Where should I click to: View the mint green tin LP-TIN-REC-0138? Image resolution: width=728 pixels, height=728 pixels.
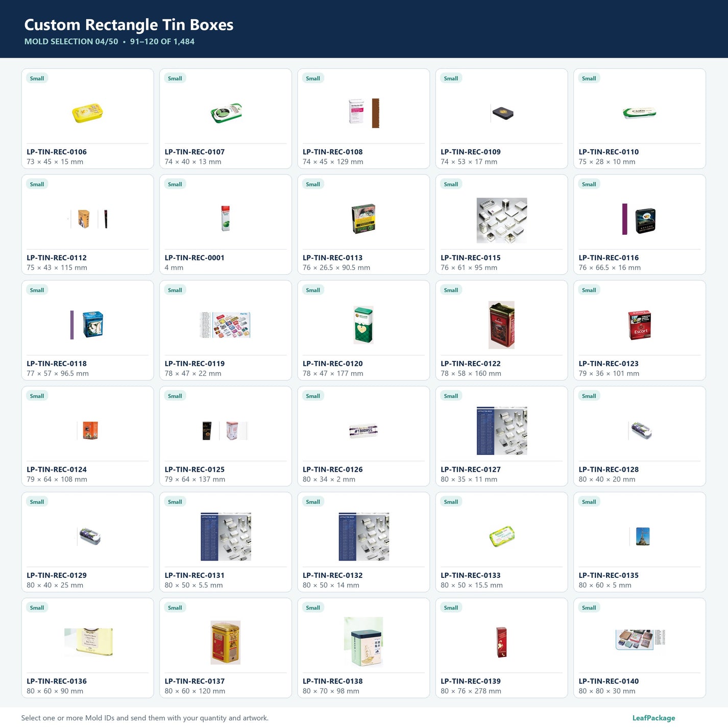point(363,642)
